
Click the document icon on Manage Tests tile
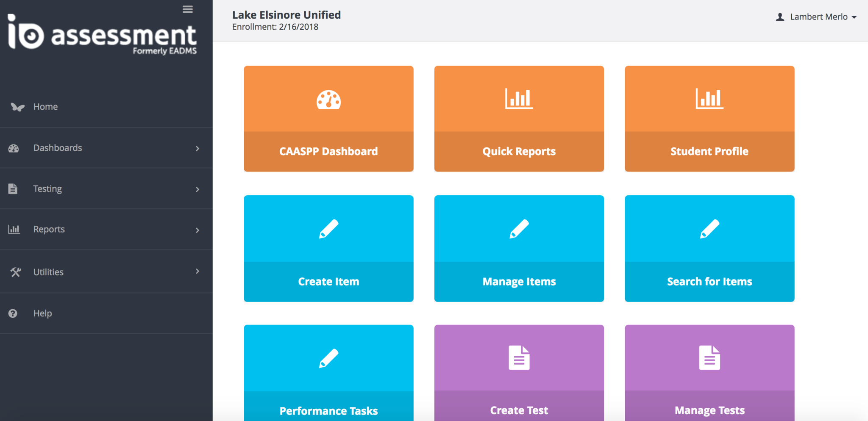coord(709,358)
